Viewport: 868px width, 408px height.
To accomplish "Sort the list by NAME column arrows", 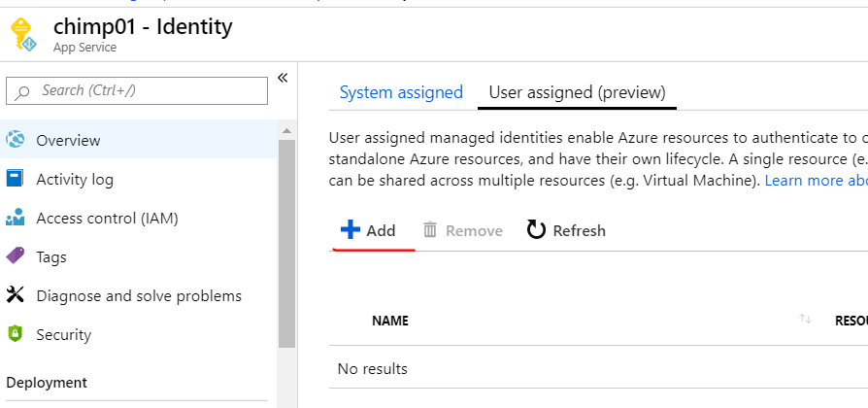I will click(x=805, y=320).
